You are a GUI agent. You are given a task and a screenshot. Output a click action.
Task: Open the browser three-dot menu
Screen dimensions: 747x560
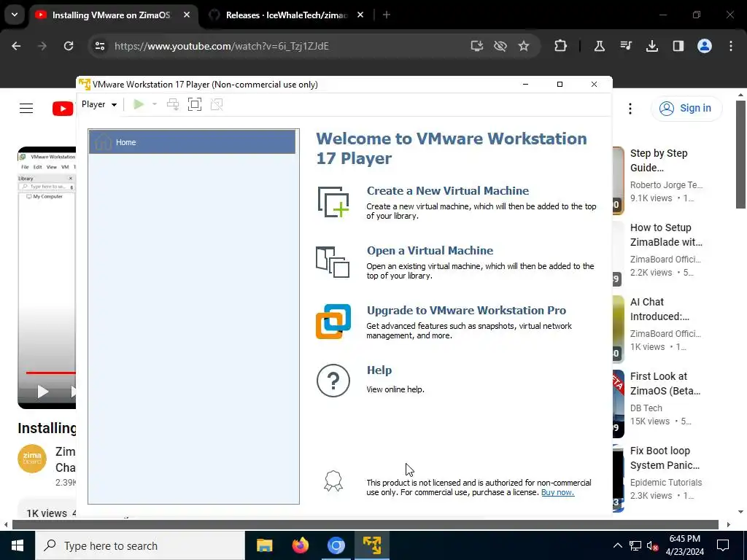point(731,46)
